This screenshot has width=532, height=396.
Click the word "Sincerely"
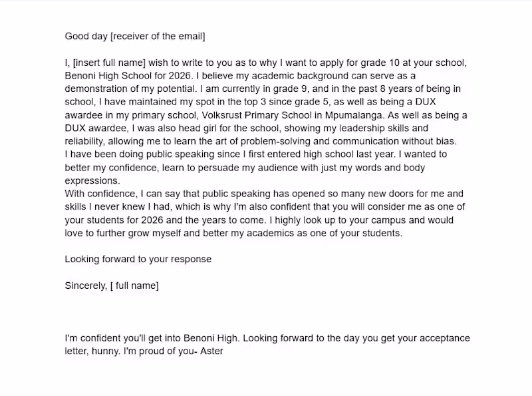point(86,286)
